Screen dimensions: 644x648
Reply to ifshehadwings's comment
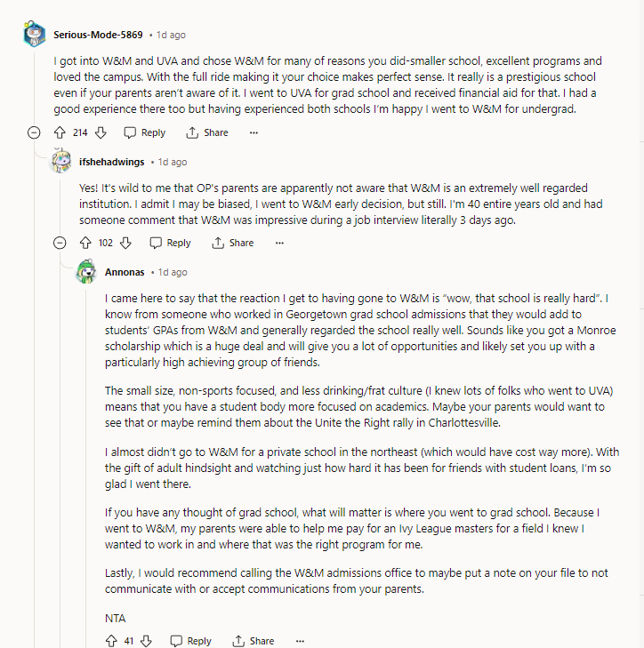pos(170,243)
